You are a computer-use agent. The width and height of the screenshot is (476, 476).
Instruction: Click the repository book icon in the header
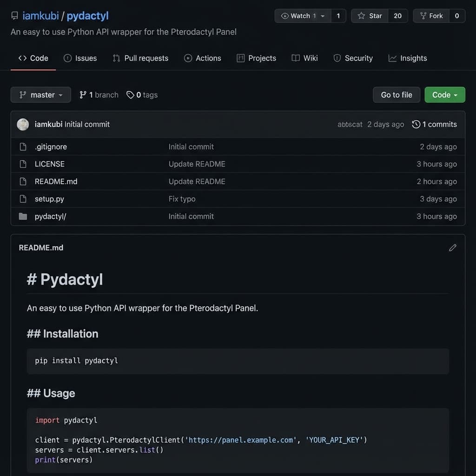[14, 15]
